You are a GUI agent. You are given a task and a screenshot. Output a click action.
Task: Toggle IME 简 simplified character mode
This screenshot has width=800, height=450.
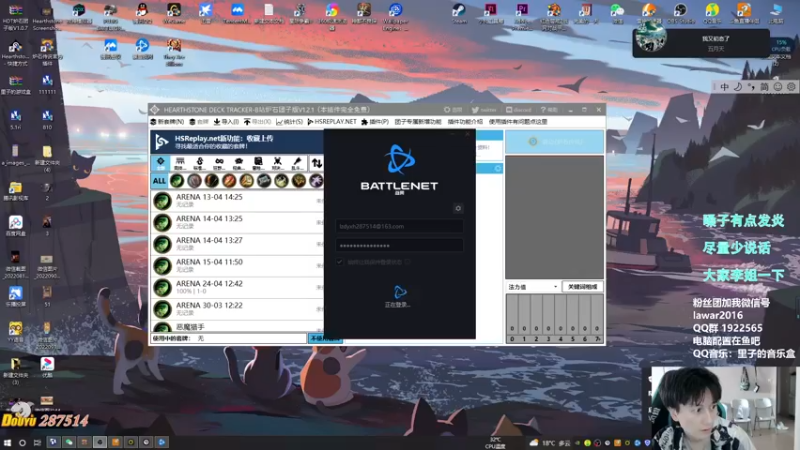(764, 87)
